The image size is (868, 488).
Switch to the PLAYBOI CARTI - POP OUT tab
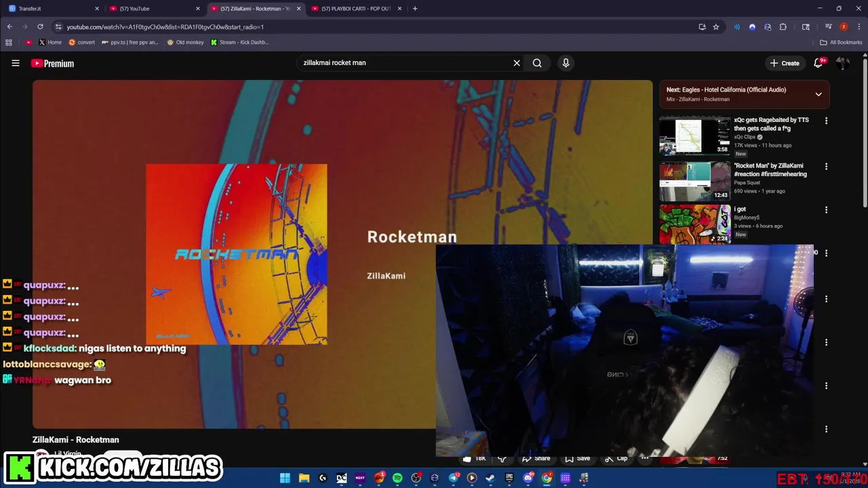coord(356,9)
